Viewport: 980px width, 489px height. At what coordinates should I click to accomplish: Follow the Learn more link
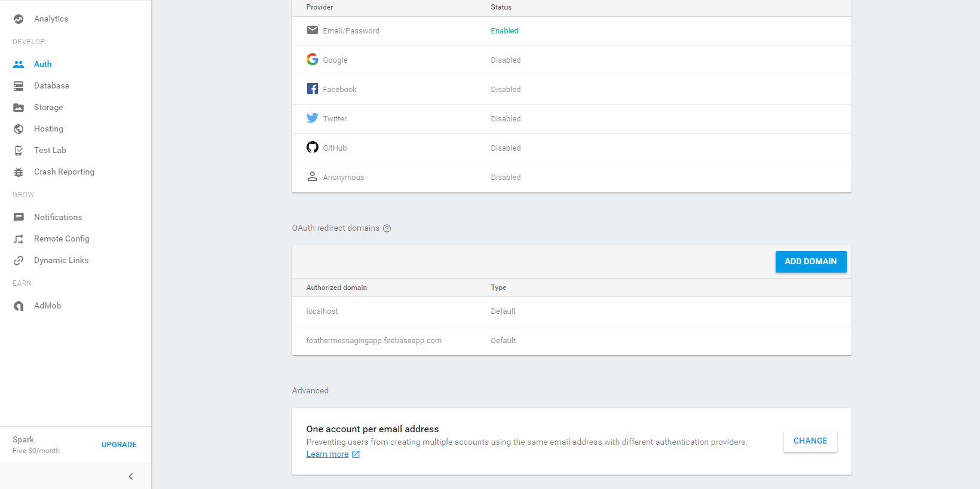[327, 454]
